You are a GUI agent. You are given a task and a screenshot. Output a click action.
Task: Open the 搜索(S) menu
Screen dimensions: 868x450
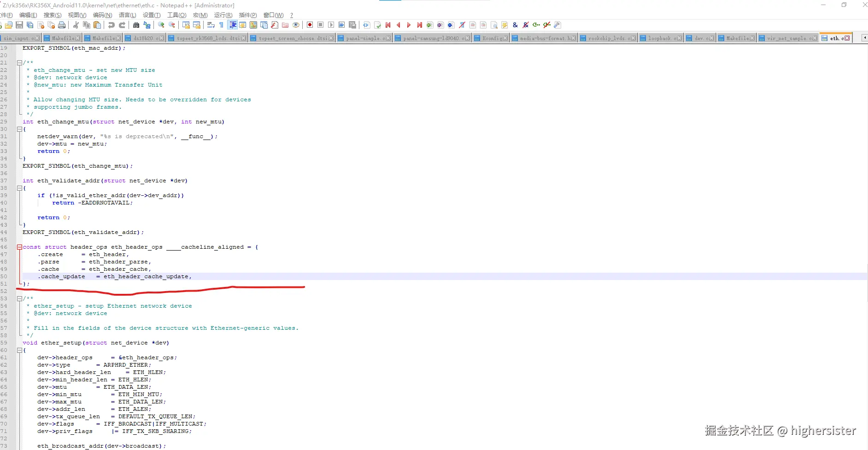53,15
